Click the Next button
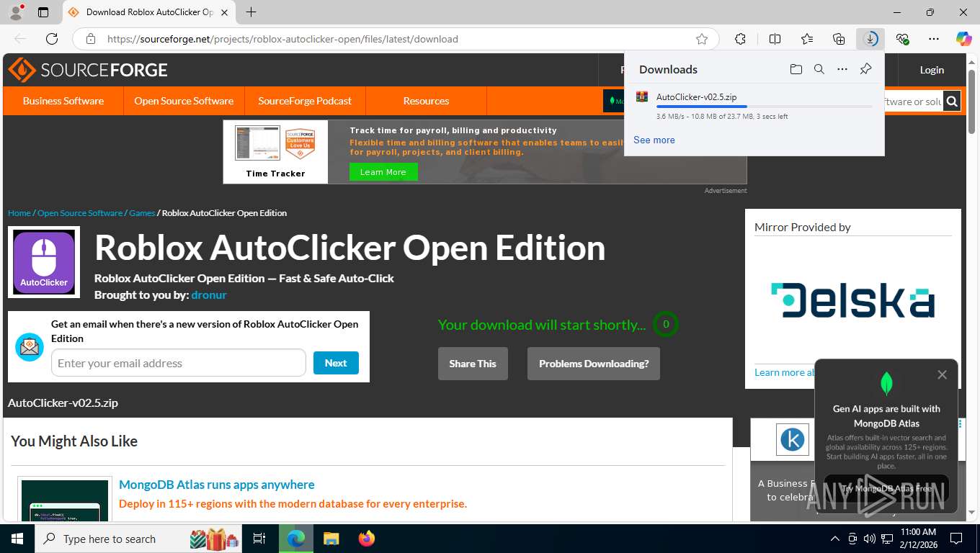Viewport: 980px width, 553px height. pos(336,363)
